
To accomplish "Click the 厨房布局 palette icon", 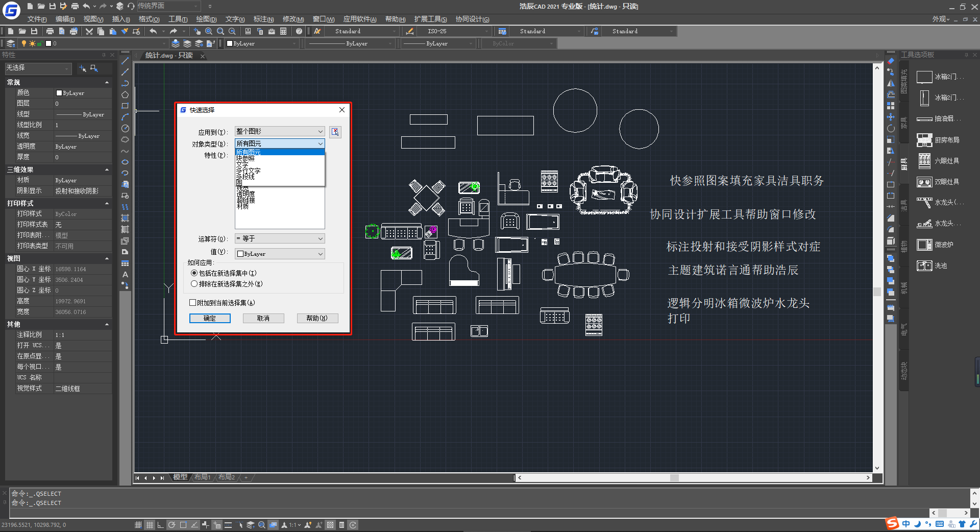I will click(924, 140).
